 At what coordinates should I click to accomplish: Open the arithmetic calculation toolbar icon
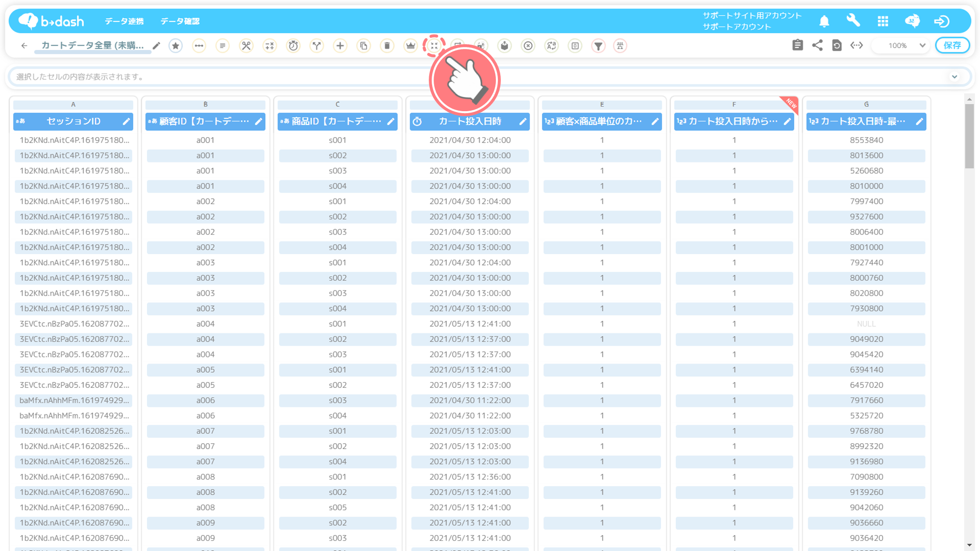tap(269, 46)
